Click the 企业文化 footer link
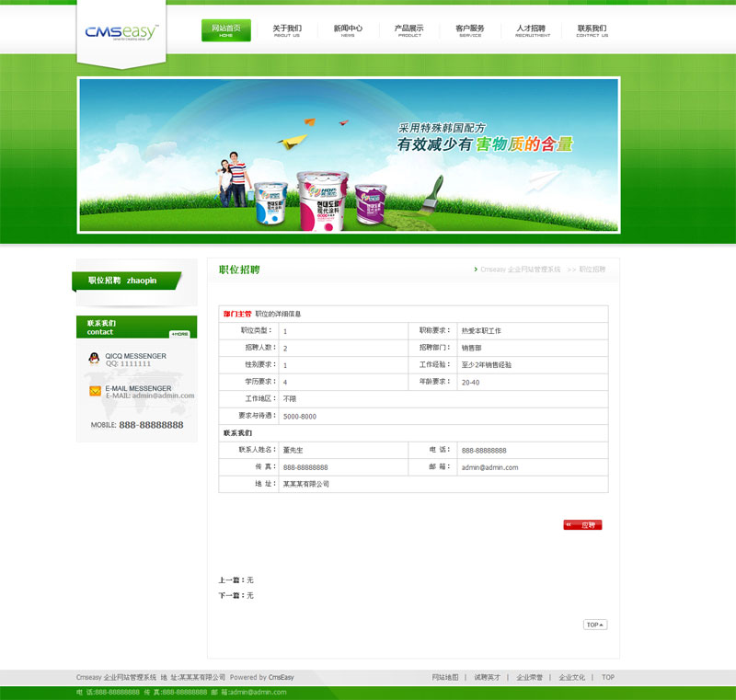 coord(571,677)
